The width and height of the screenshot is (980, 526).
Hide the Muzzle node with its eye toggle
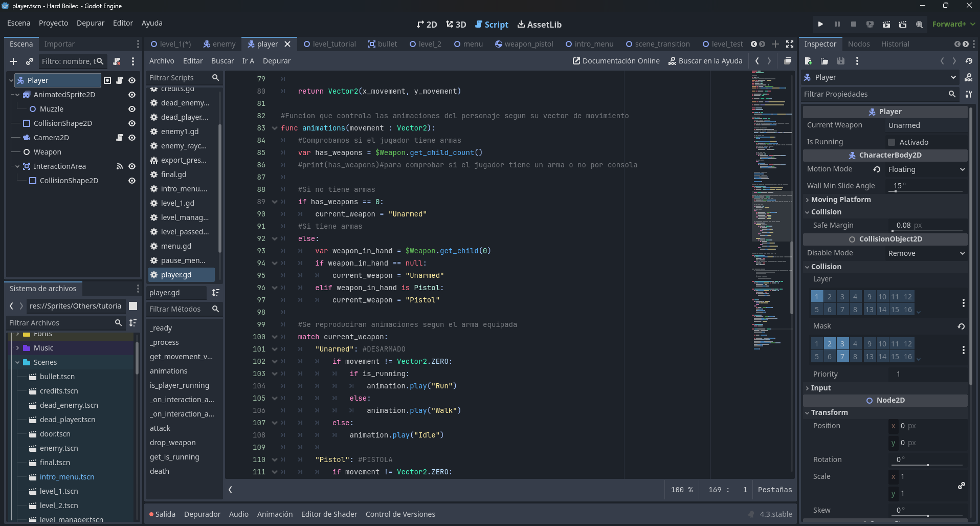point(131,109)
